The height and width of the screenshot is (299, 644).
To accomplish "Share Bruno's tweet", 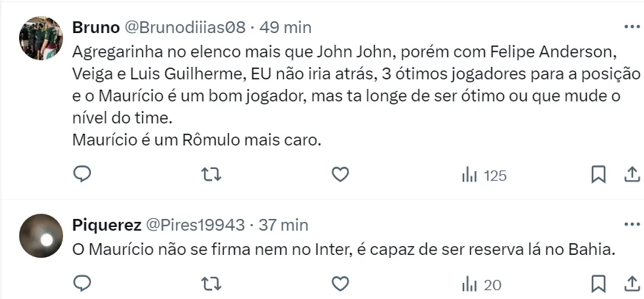I will coord(631,175).
